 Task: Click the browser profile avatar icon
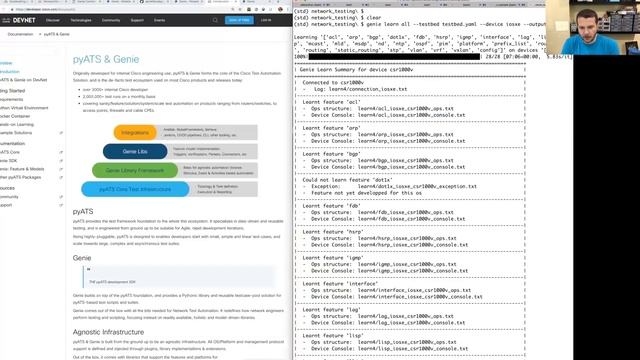coord(280,9)
